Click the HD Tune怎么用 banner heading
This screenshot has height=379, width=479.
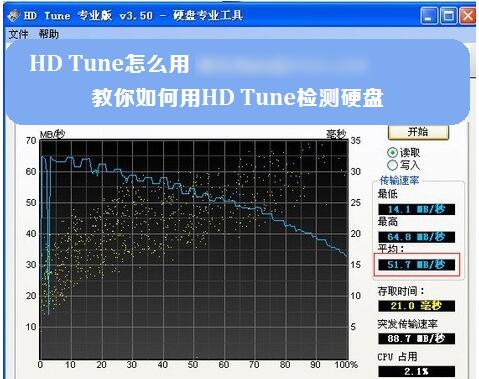click(109, 63)
